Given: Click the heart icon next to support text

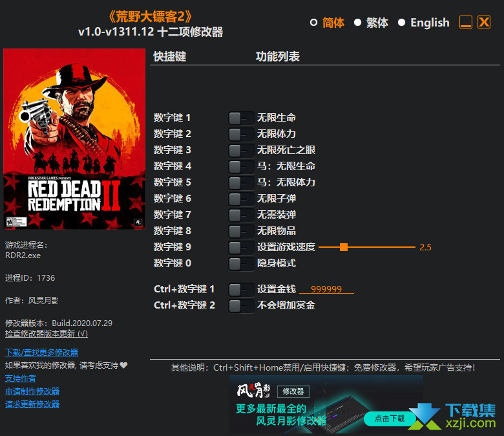Looking at the screenshot, I should pyautogui.click(x=123, y=365).
